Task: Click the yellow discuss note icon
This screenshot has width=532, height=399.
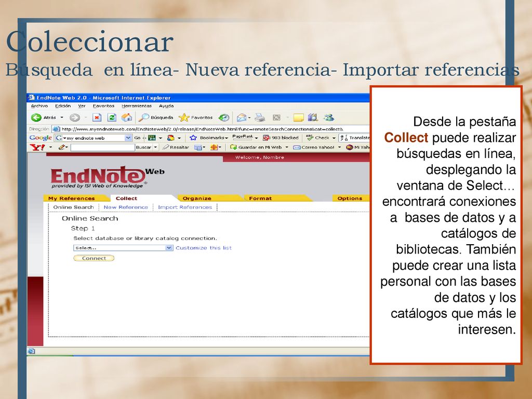Action: [299, 117]
